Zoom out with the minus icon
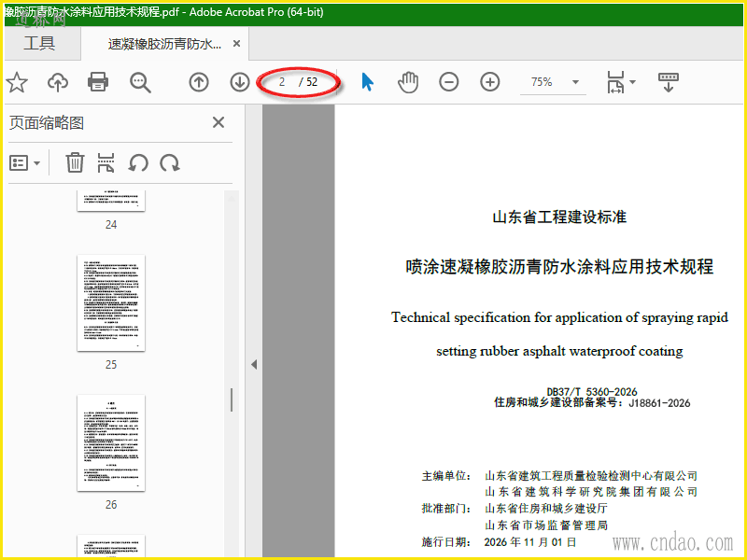 coord(449,82)
